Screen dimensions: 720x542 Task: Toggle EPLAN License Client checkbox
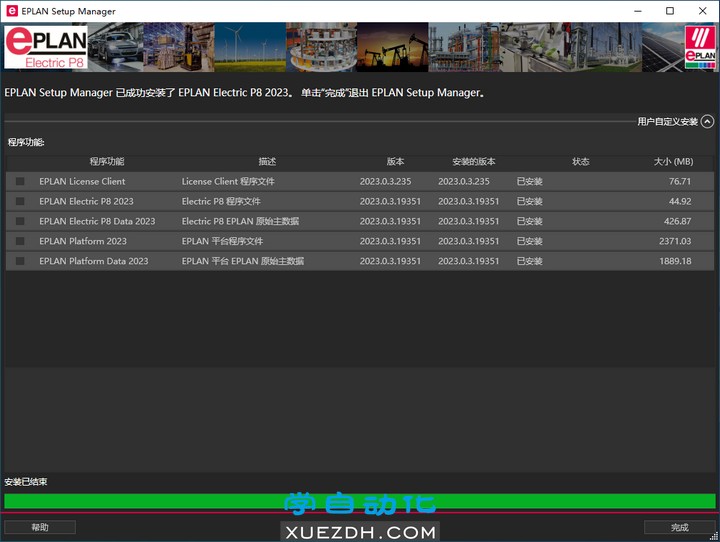[20, 181]
